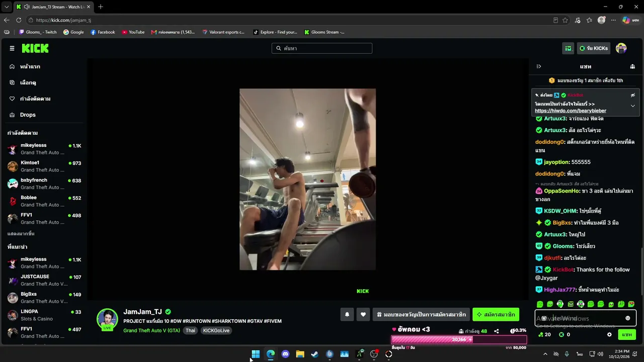This screenshot has width=644, height=362.
Task: Open browser settings and more menu
Action: (613, 20)
